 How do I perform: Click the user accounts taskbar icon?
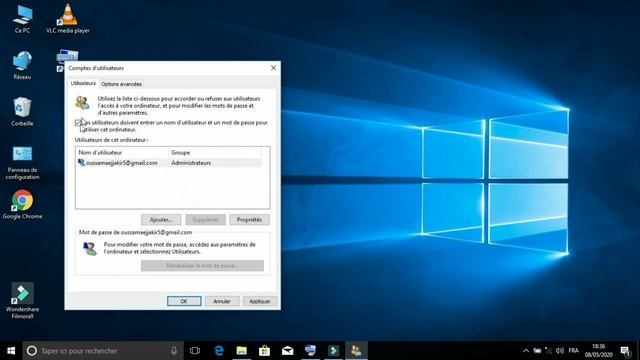[356, 351]
